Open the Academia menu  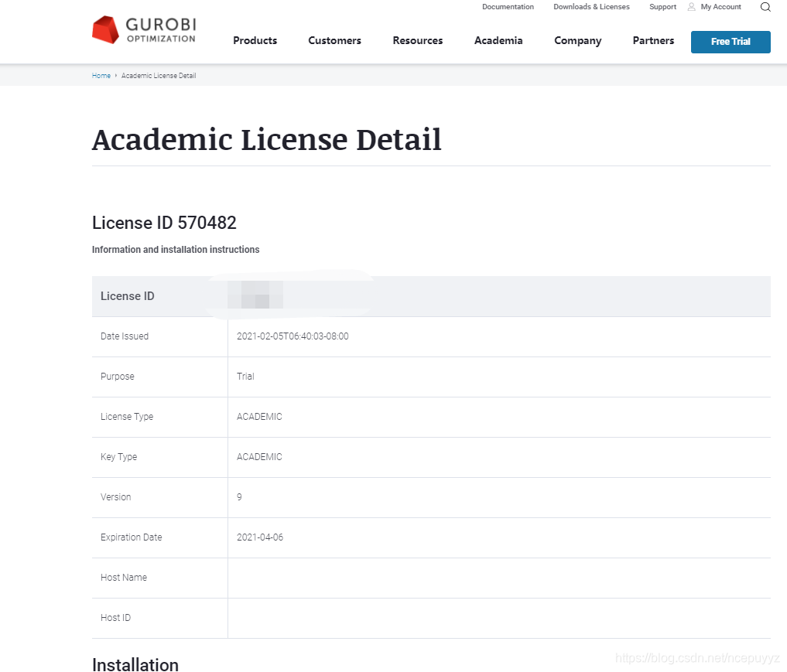point(498,41)
